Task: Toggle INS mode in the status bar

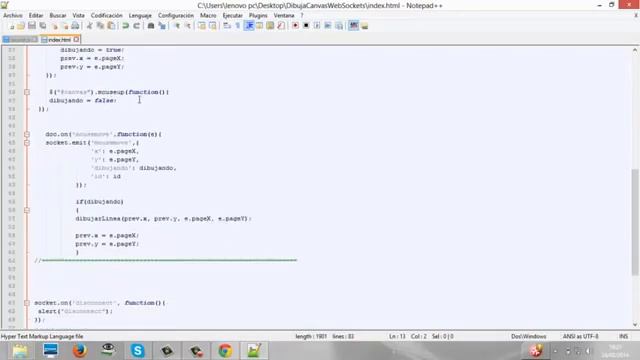Action: pos(624,336)
